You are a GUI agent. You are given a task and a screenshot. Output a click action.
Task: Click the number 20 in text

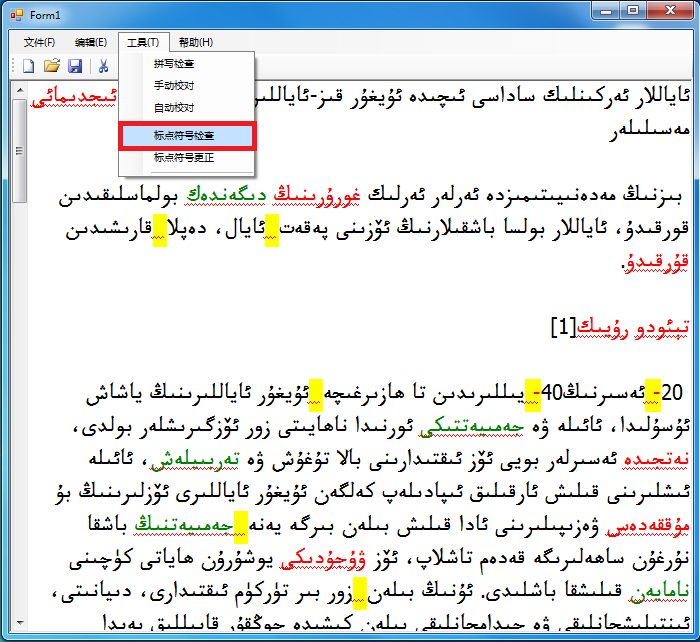[x=672, y=392]
